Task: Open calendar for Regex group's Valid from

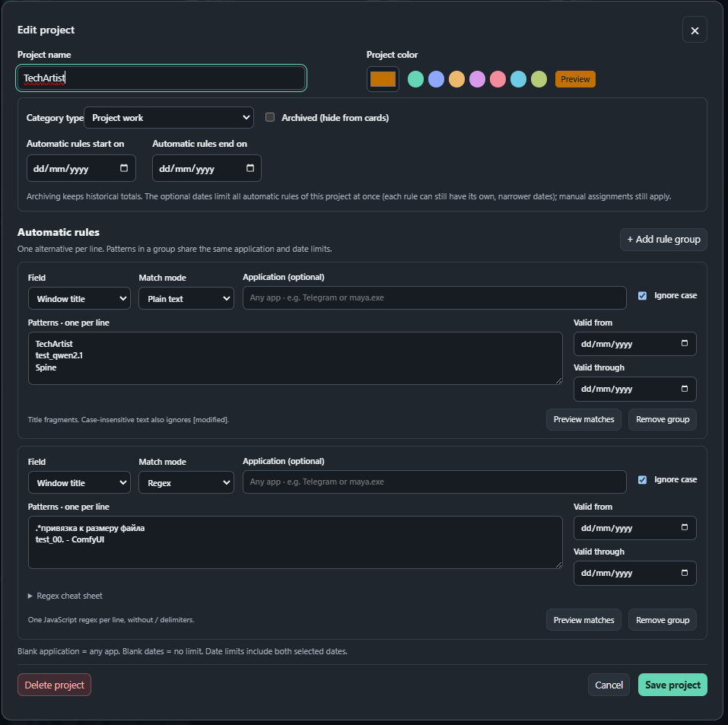Action: 685,527
